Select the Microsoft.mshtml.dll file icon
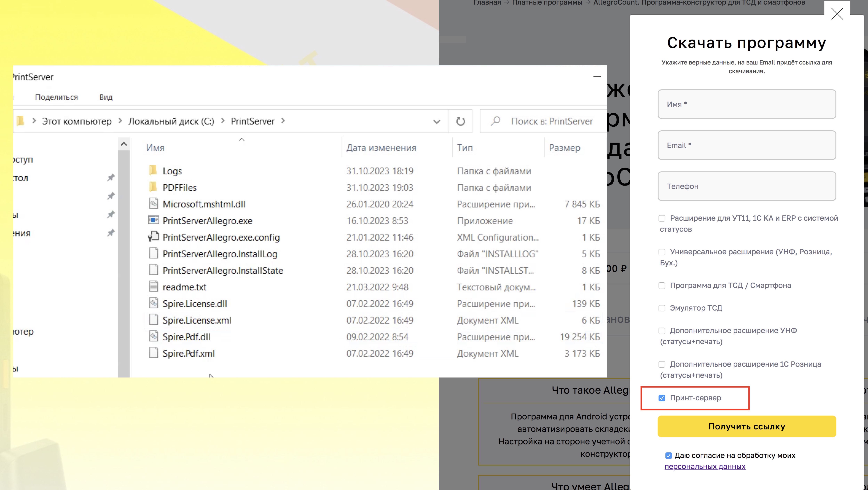The height and width of the screenshot is (490, 868). tap(153, 203)
